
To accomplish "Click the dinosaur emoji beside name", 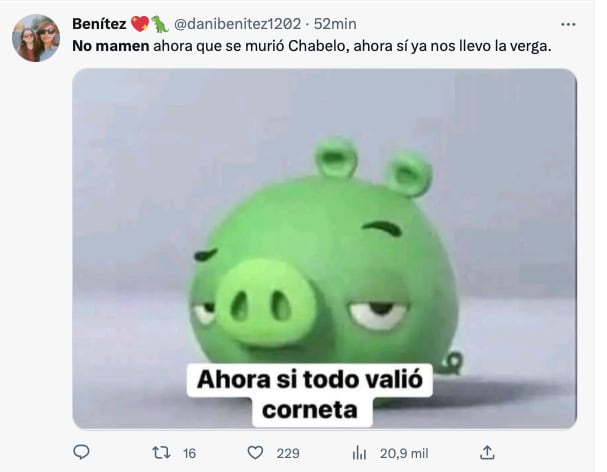I will click(x=159, y=24).
